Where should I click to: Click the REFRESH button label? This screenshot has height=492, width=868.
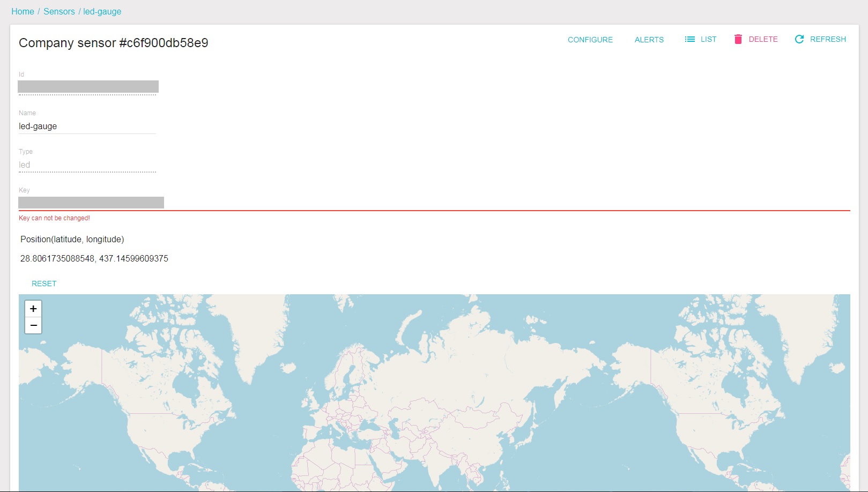coord(828,39)
